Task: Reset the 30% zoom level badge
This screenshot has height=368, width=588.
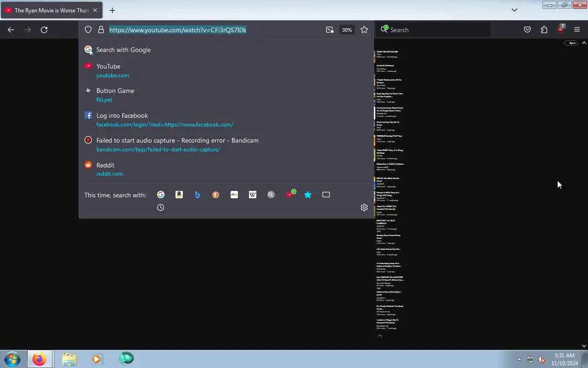Action: 347,30
